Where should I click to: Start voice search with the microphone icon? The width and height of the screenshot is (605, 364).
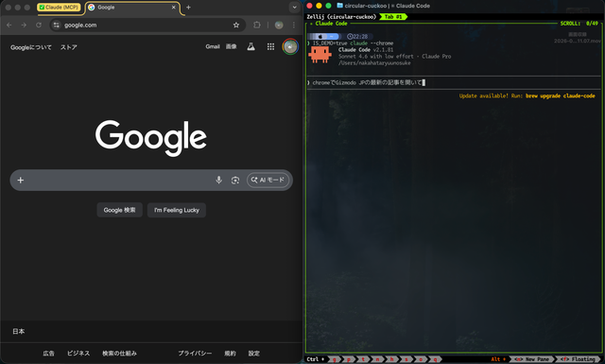[218, 180]
